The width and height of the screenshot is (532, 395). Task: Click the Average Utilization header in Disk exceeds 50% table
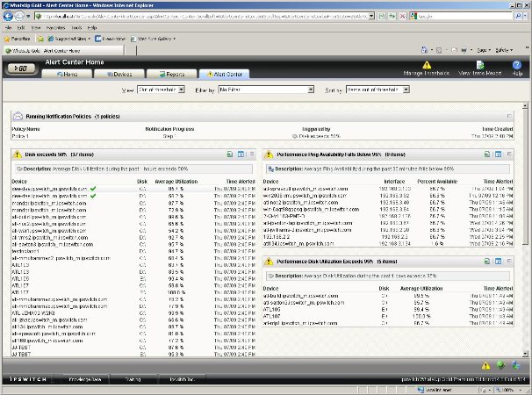[176, 182]
